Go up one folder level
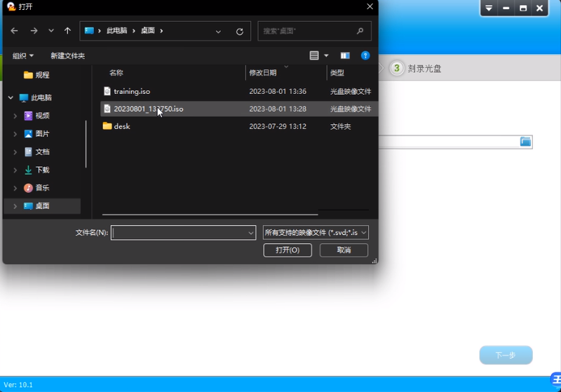This screenshot has width=561, height=392. [67, 31]
